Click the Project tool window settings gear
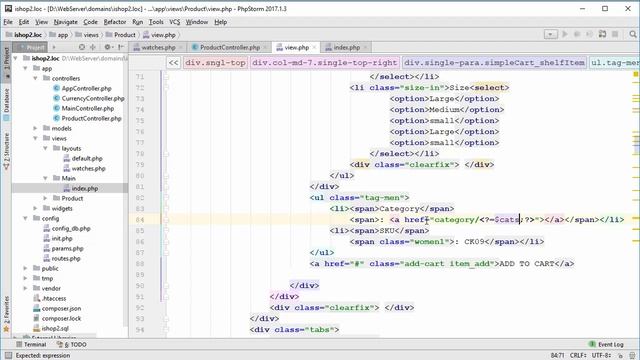This screenshot has width=640, height=360. point(107,47)
